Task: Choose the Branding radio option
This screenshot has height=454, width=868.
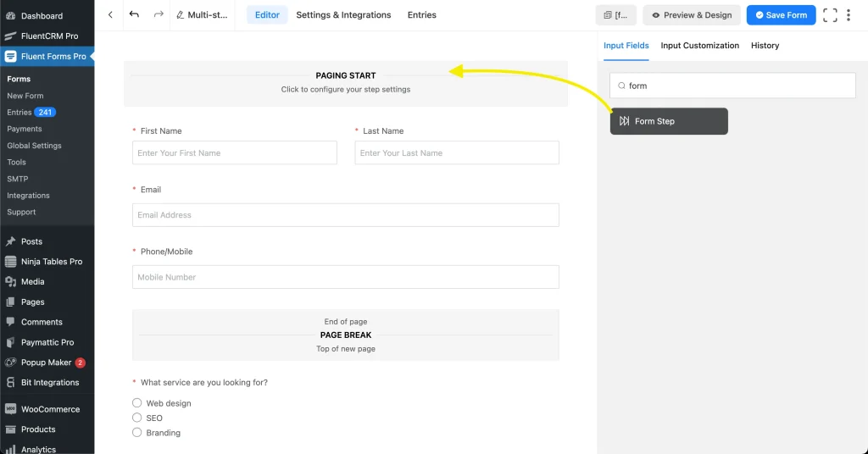Action: 136,433
